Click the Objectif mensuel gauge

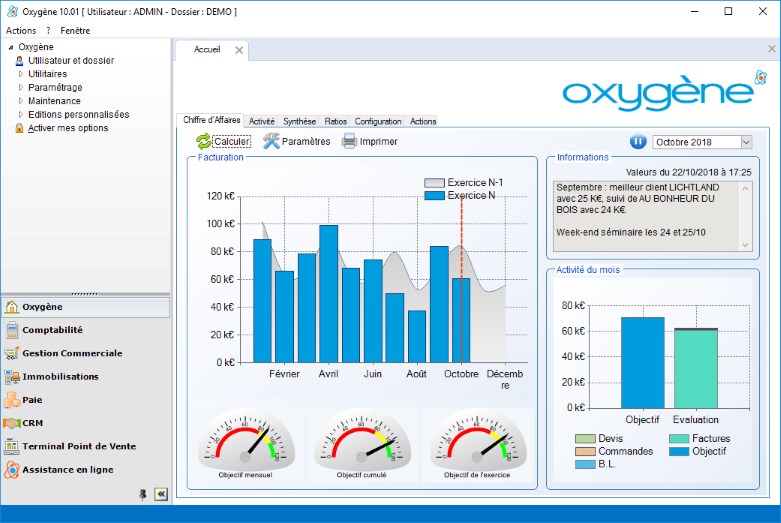(x=246, y=439)
